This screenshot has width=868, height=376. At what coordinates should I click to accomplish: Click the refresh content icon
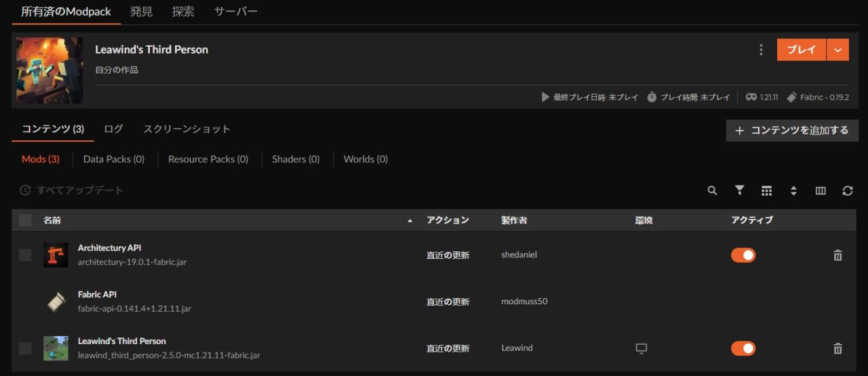(x=848, y=191)
